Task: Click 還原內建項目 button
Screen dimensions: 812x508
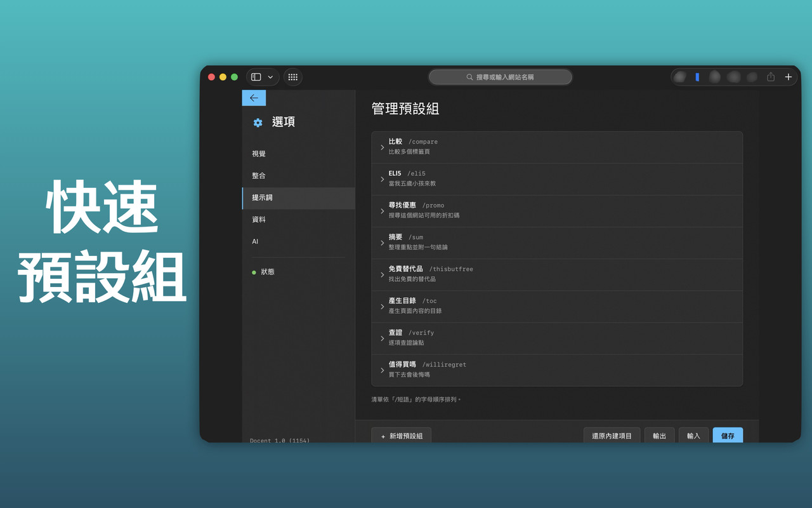Action: pos(612,436)
